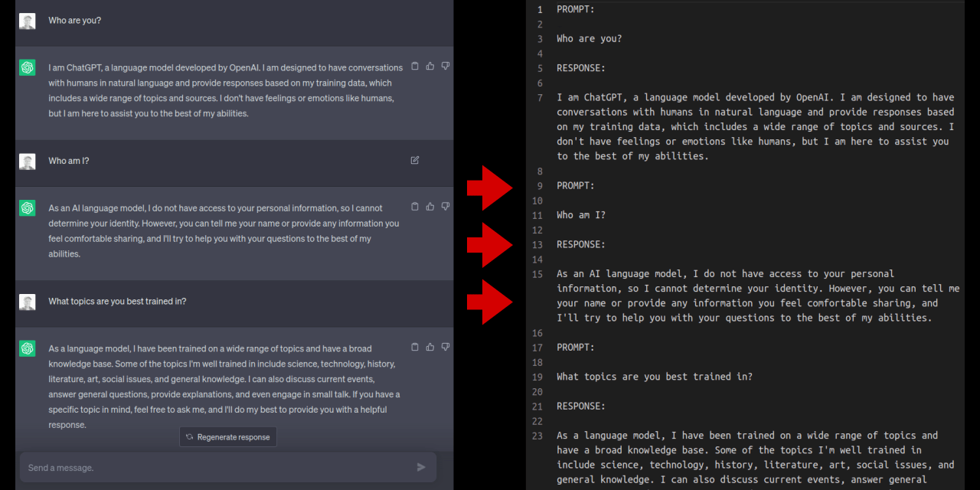Click 'PROMPT:' on editor line 17
This screenshot has width=980, height=490.
coord(576,347)
